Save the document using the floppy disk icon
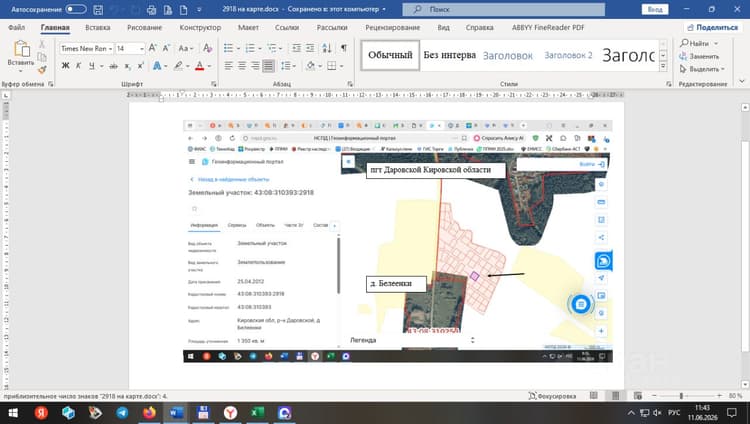This screenshot has width=750, height=424. click(x=98, y=10)
